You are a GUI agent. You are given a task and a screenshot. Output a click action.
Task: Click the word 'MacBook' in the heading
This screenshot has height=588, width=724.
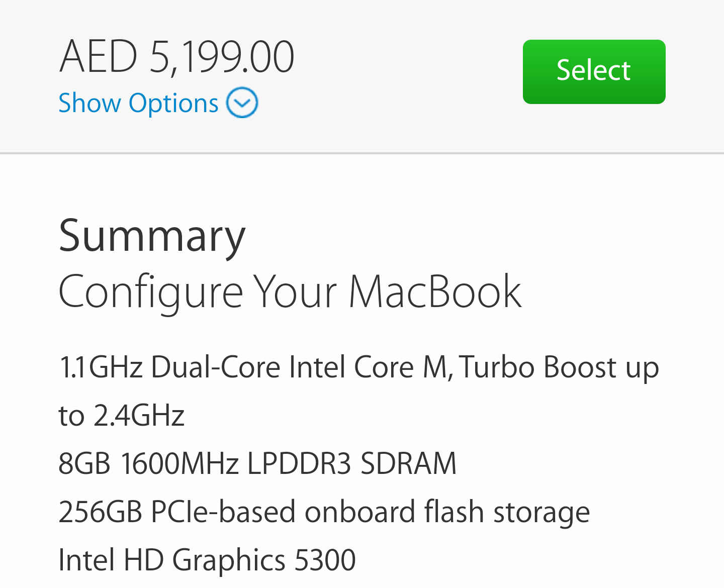tap(435, 291)
